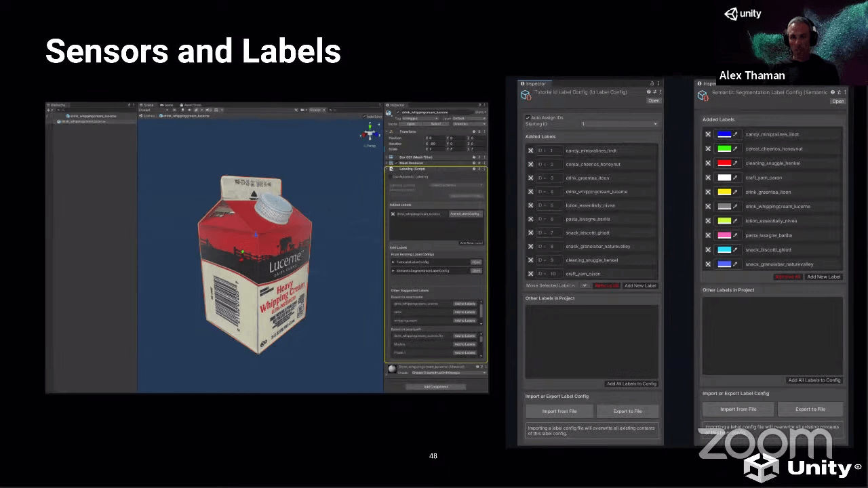Screen dimensions: 868x488
Task: Click the scene orientation gizmo
Action: click(x=370, y=133)
